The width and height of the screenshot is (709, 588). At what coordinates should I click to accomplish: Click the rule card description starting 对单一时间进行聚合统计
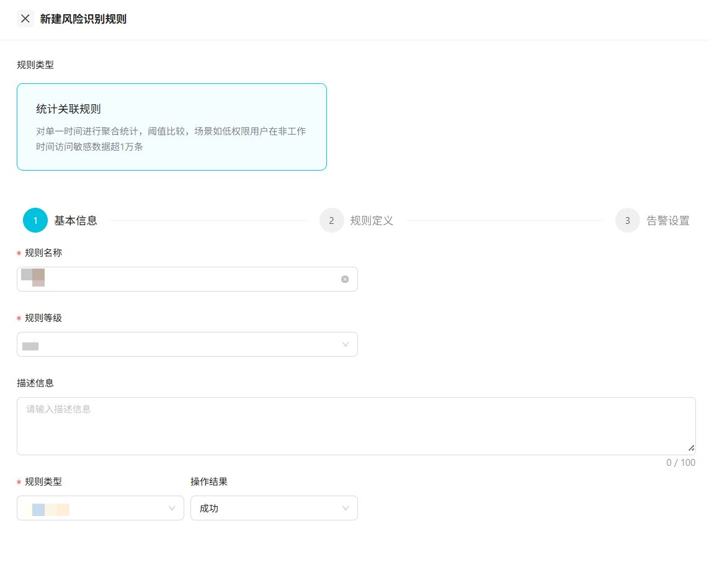[171, 139]
